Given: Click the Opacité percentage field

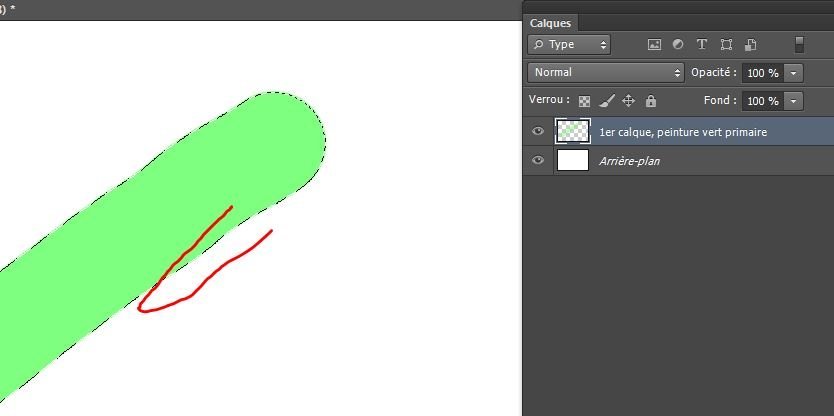Looking at the screenshot, I should [x=762, y=73].
